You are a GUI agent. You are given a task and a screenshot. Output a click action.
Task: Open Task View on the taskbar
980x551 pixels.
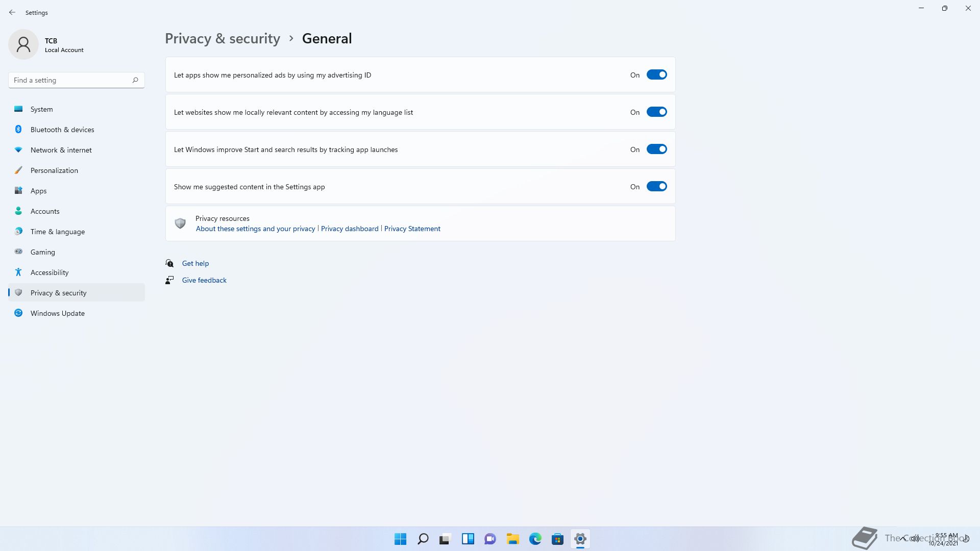(x=446, y=539)
